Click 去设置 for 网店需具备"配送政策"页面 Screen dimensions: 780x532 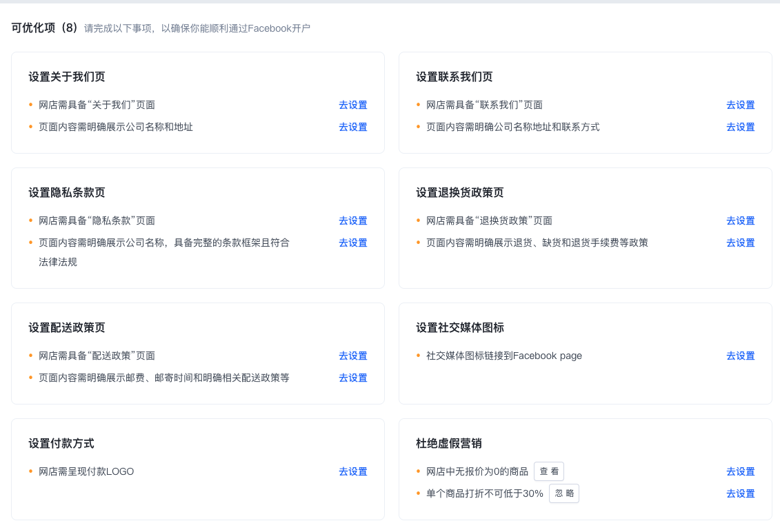point(353,356)
